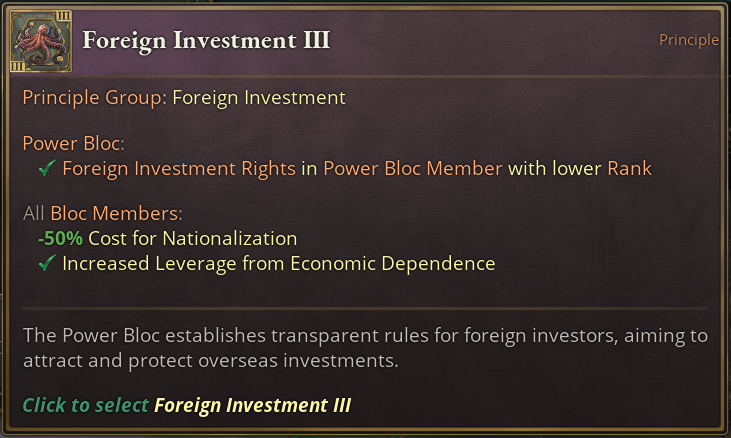Click the Foreign Investment III title heading
731x438 pixels.
(x=206, y=40)
